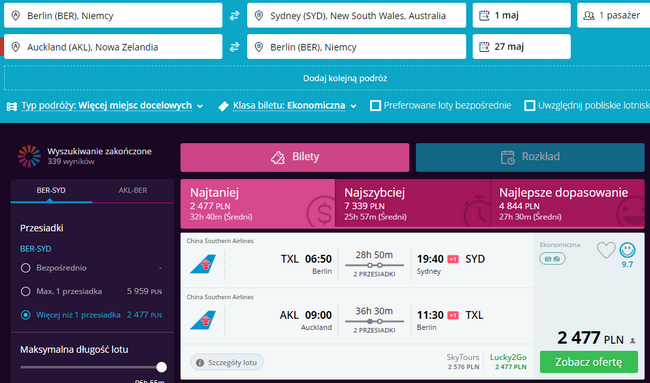Click the 9.7 smiley rating icon
This screenshot has height=383, width=650.
click(x=627, y=250)
